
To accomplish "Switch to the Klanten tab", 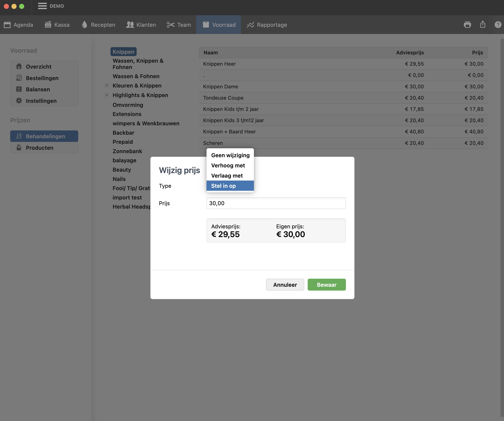I will point(141,25).
